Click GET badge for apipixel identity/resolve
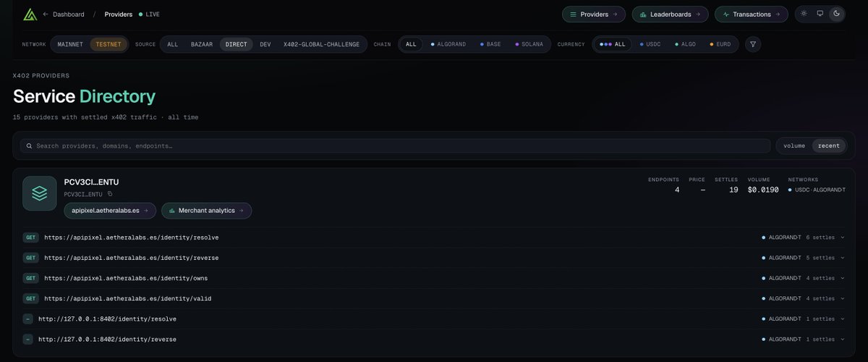Screen dimensions: 868x362 tap(31, 237)
